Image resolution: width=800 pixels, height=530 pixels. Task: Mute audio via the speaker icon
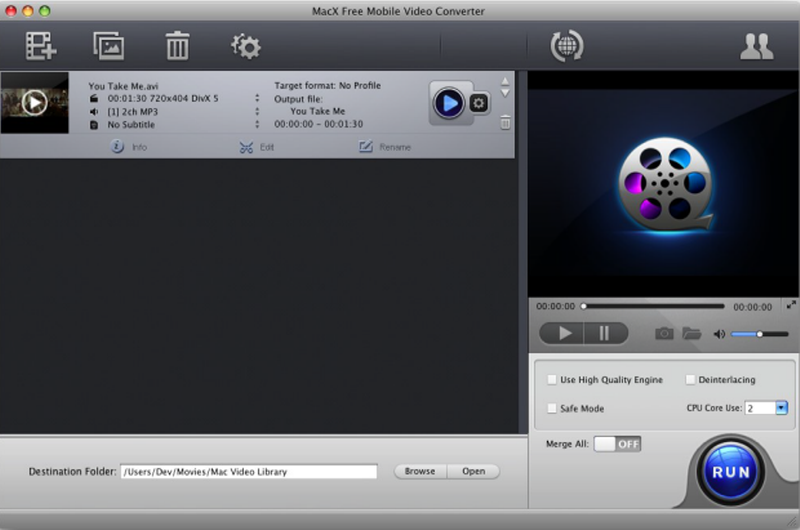pyautogui.click(x=719, y=334)
